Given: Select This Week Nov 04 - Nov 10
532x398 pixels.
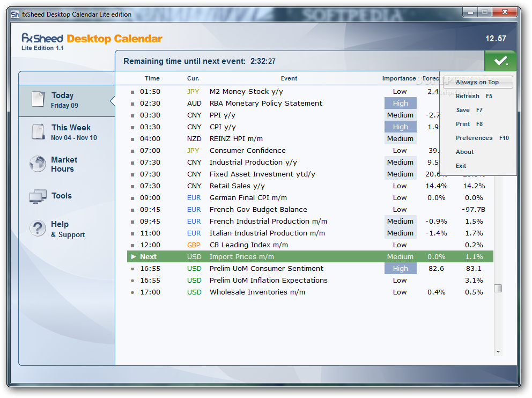Looking at the screenshot, I should click(67, 132).
